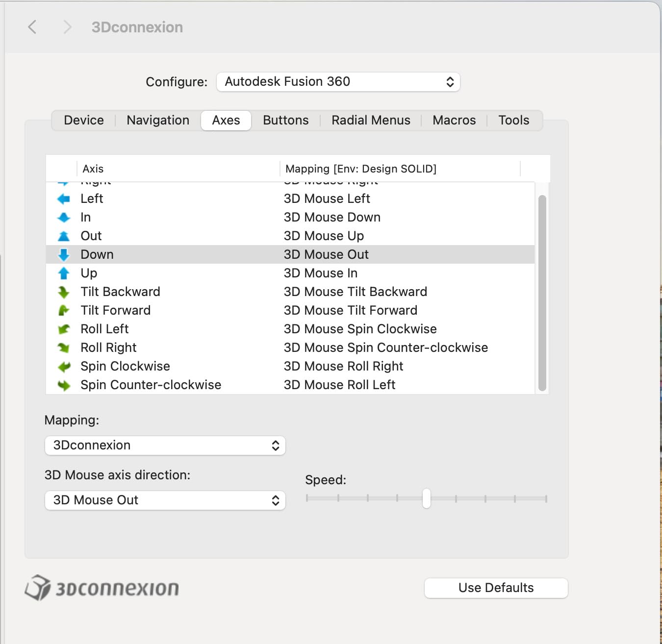Go back with the left chevron
662x644 pixels.
point(32,27)
